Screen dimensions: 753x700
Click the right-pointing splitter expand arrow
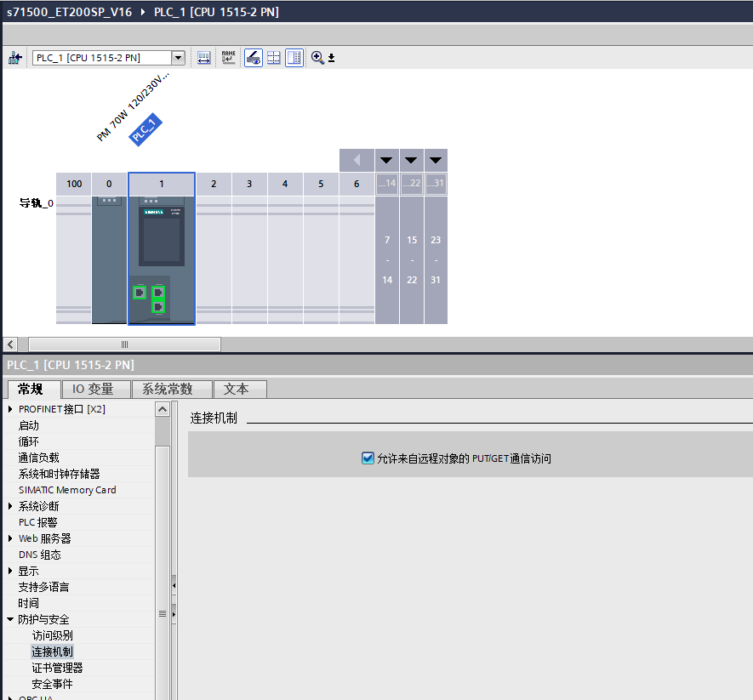tap(174, 614)
